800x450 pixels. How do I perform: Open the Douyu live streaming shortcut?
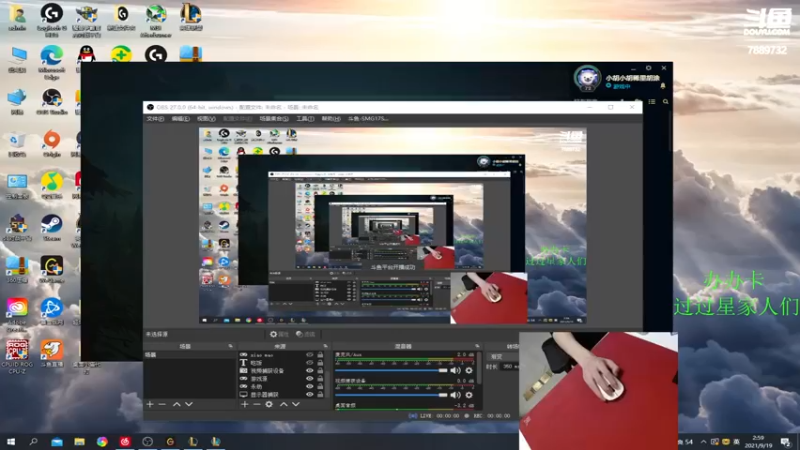click(x=52, y=354)
